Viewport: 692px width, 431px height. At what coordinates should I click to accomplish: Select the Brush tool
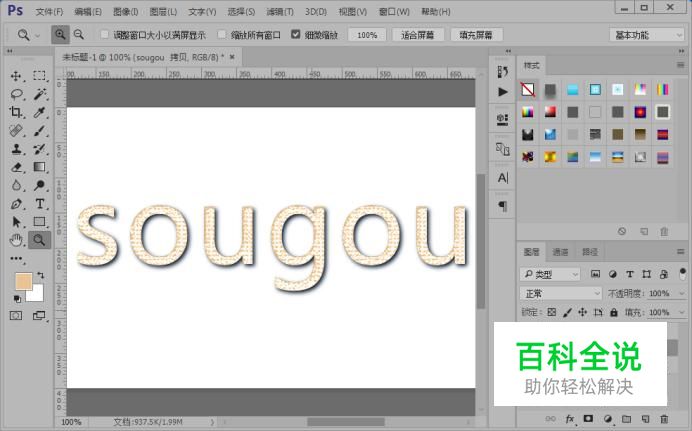pos(40,131)
